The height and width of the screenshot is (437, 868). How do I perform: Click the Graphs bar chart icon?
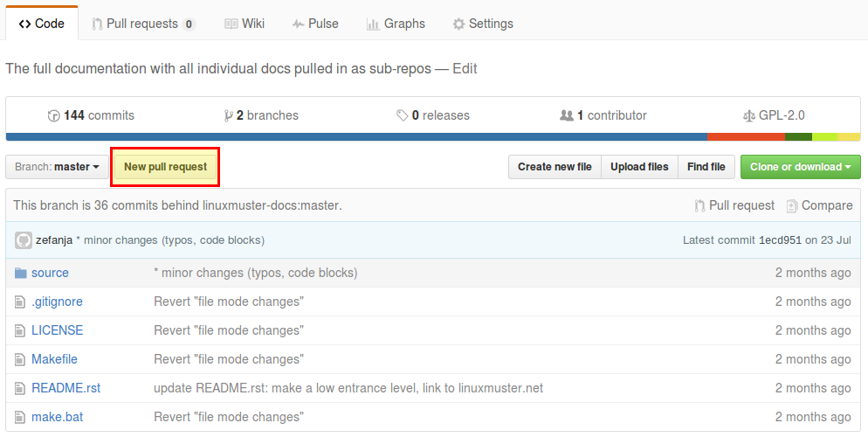click(x=373, y=24)
